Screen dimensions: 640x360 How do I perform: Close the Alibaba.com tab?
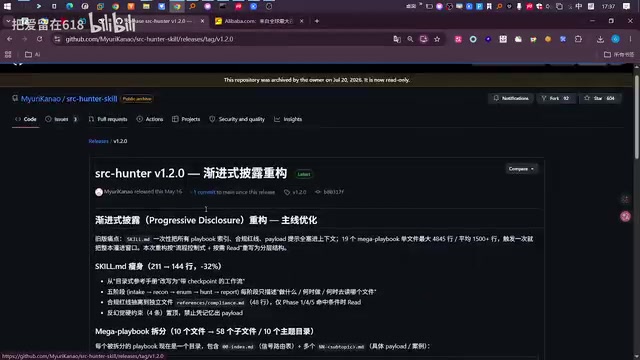pos(302,21)
